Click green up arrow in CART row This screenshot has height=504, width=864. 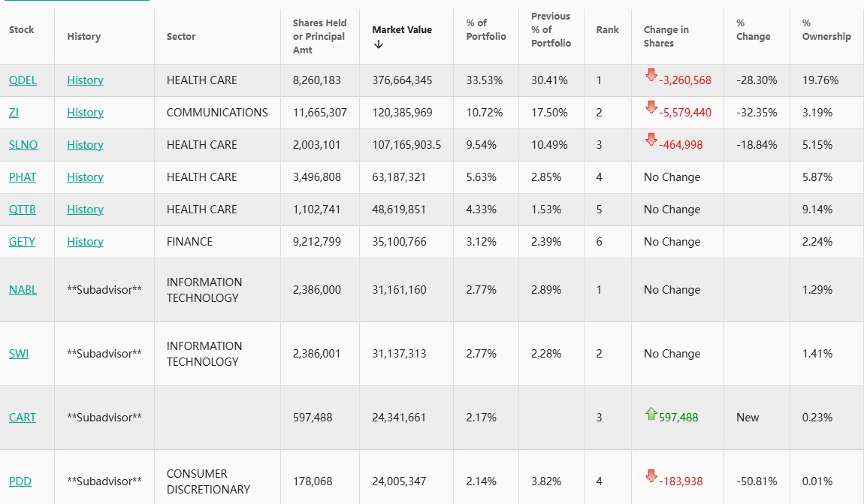651,413
